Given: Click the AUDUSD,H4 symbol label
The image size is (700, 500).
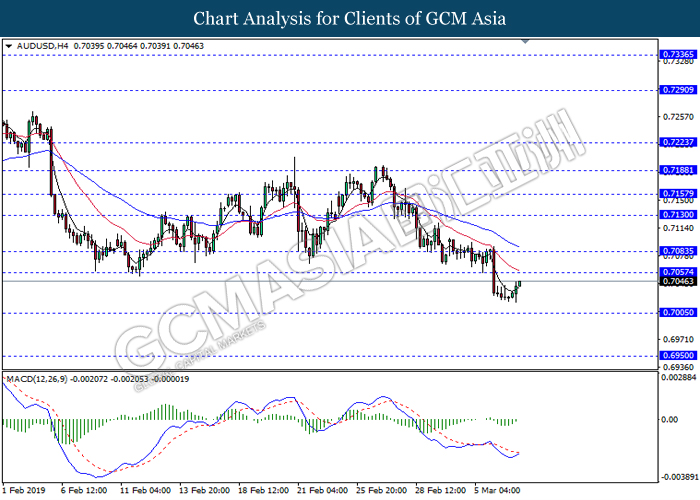Looking at the screenshot, I should coord(43,46).
